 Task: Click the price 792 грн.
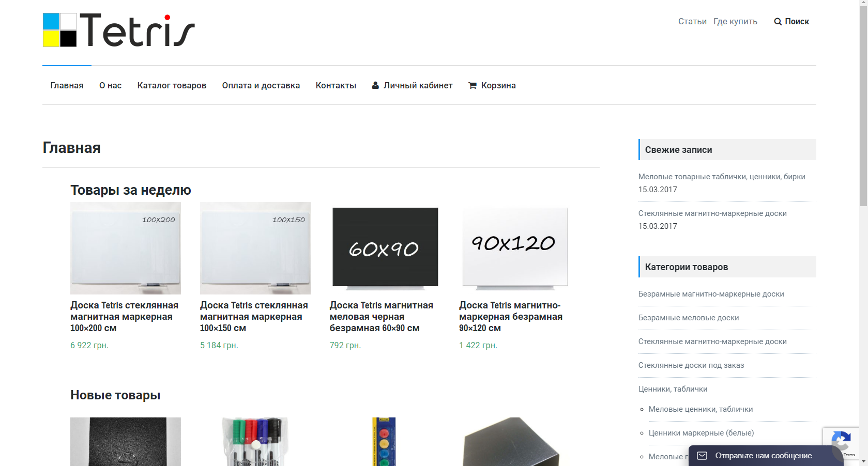point(345,345)
